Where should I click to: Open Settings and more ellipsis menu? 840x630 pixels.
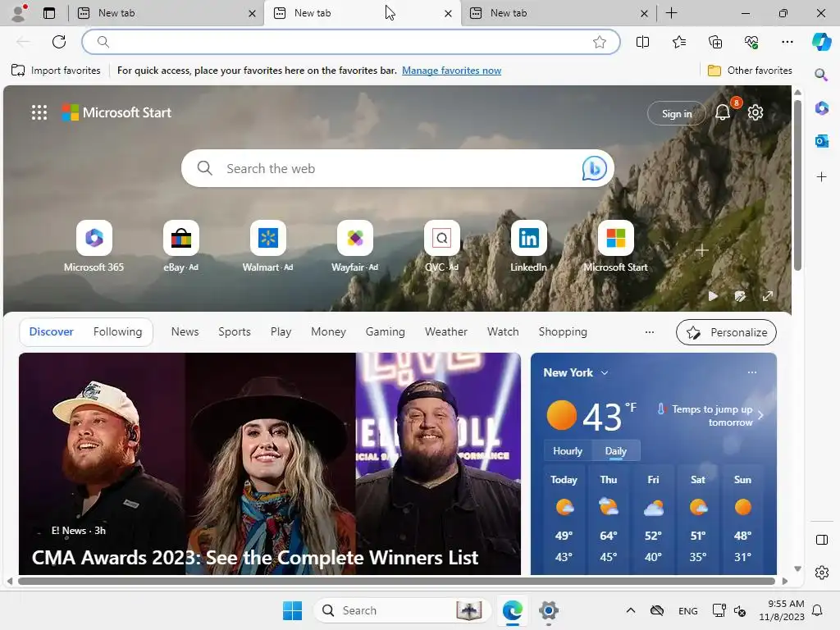click(787, 42)
